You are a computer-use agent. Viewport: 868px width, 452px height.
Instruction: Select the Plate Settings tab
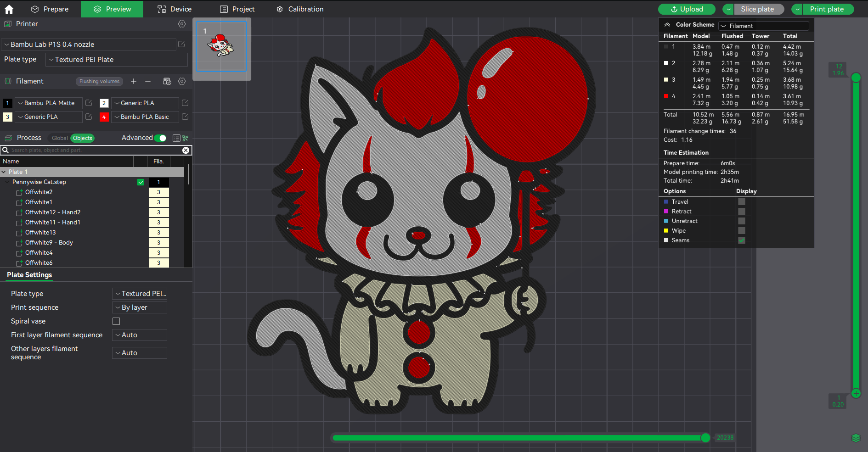pos(29,275)
